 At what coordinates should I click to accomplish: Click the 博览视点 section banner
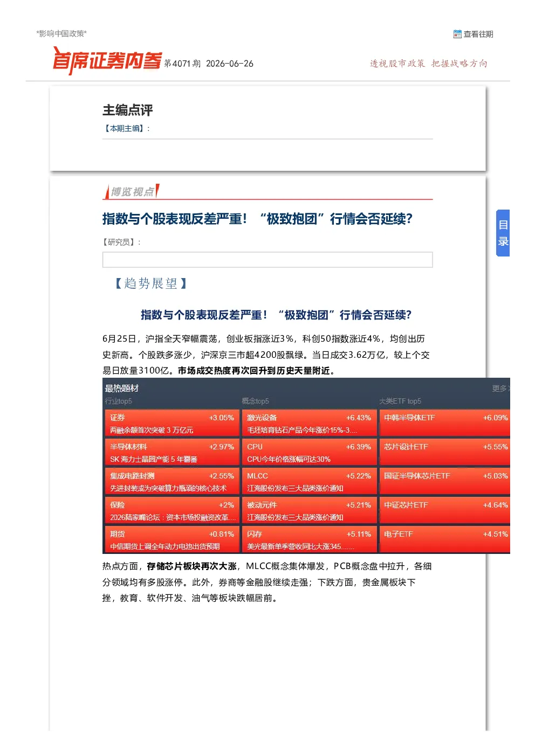tap(132, 191)
